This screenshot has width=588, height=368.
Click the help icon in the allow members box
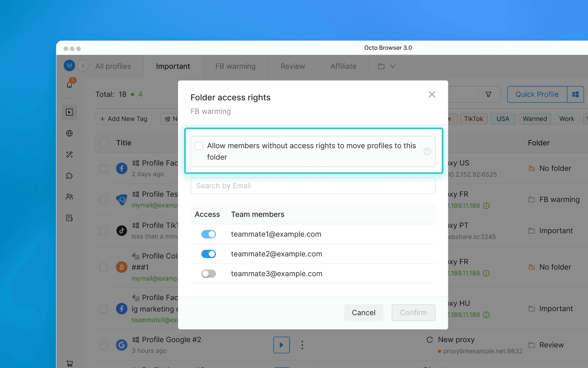(427, 151)
